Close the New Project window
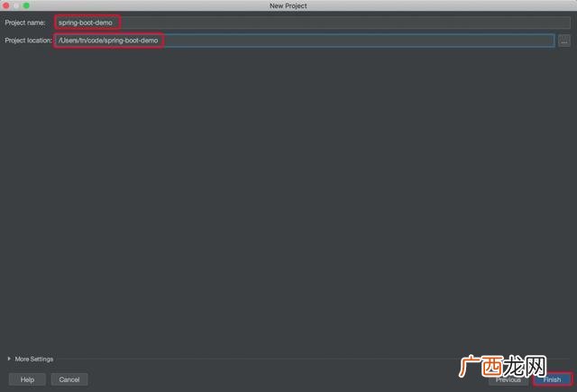This screenshot has height=392, width=577. [6, 5]
